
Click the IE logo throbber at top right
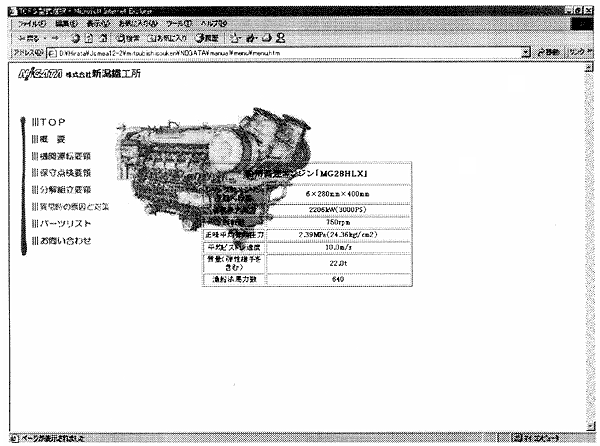click(x=581, y=24)
